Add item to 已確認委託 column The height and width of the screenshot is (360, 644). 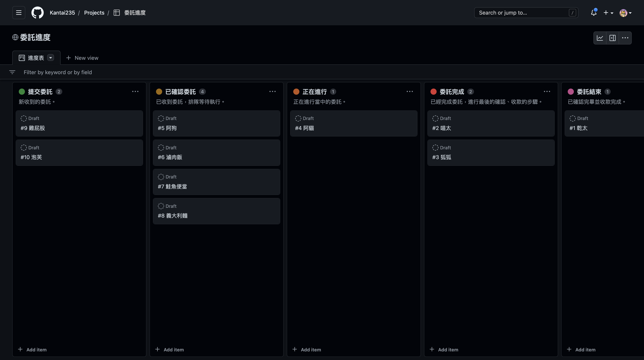[169, 349]
